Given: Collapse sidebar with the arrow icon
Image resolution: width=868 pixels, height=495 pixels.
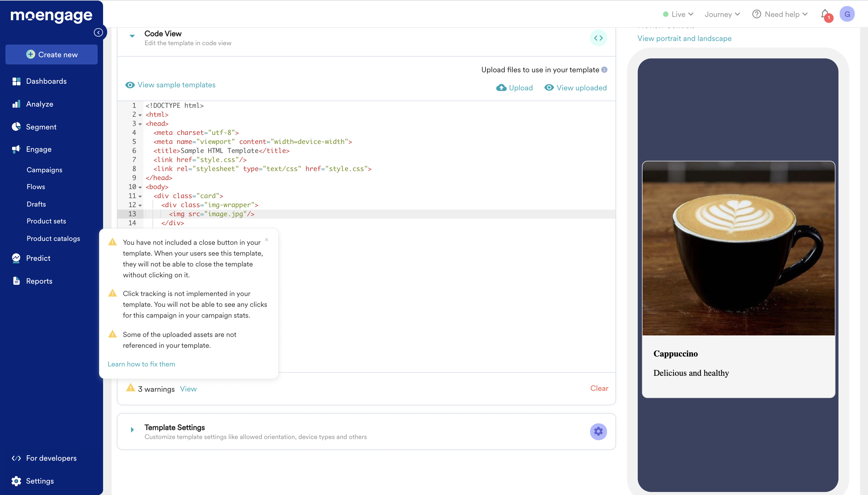Looking at the screenshot, I should [x=98, y=32].
